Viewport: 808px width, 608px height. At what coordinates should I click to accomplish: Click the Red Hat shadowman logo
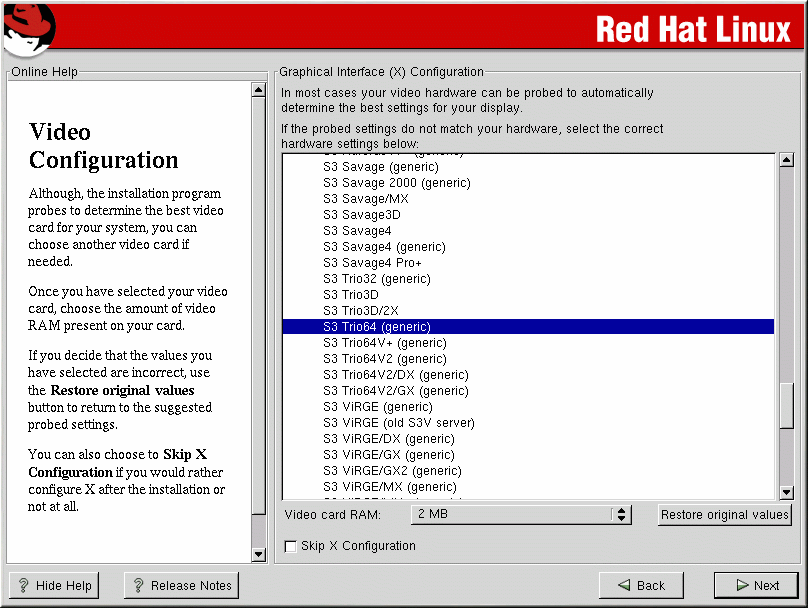(28, 29)
